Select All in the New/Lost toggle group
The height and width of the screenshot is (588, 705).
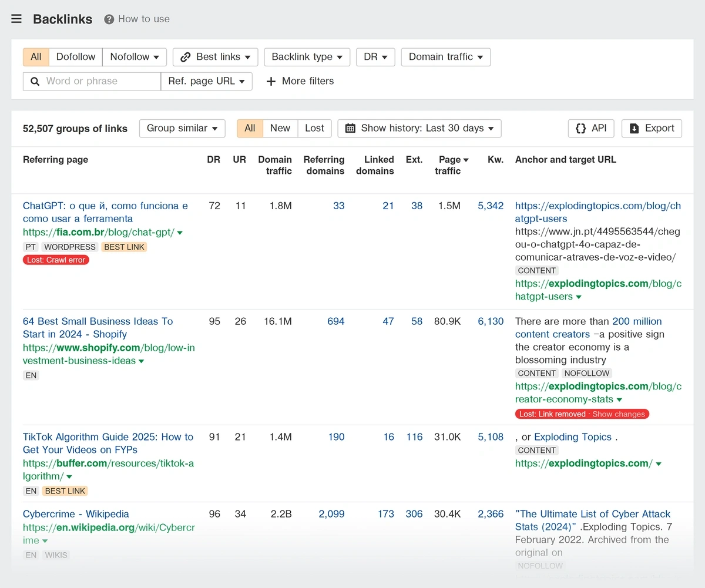(x=250, y=128)
